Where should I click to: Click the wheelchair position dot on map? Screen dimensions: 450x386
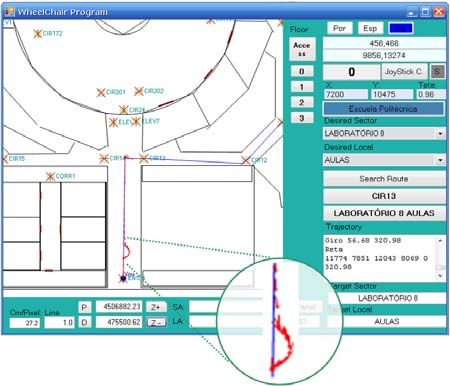[x=123, y=278]
